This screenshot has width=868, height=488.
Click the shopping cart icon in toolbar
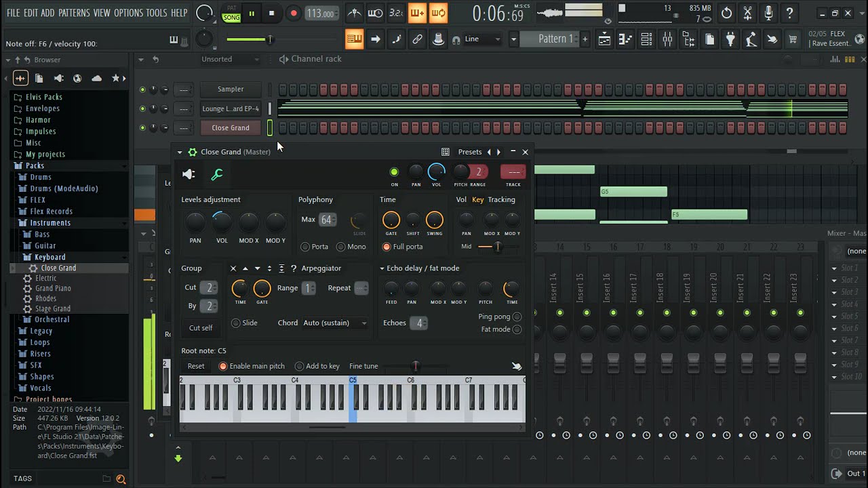[792, 39]
